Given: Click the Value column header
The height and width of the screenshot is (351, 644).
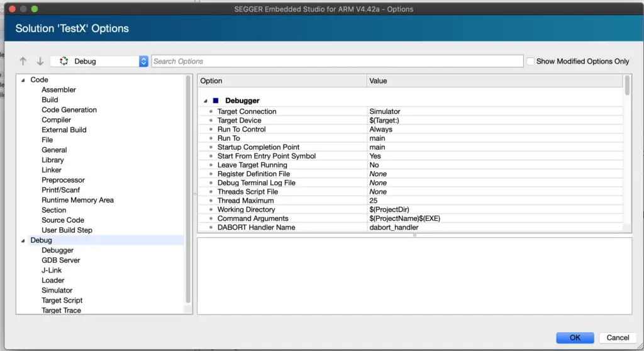Looking at the screenshot, I should pyautogui.click(x=495, y=81).
